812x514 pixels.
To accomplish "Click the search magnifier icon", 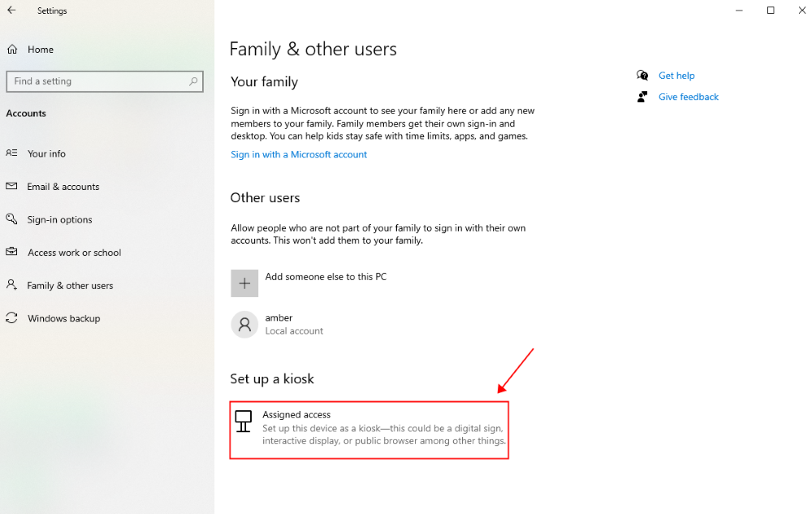I will tap(192, 81).
